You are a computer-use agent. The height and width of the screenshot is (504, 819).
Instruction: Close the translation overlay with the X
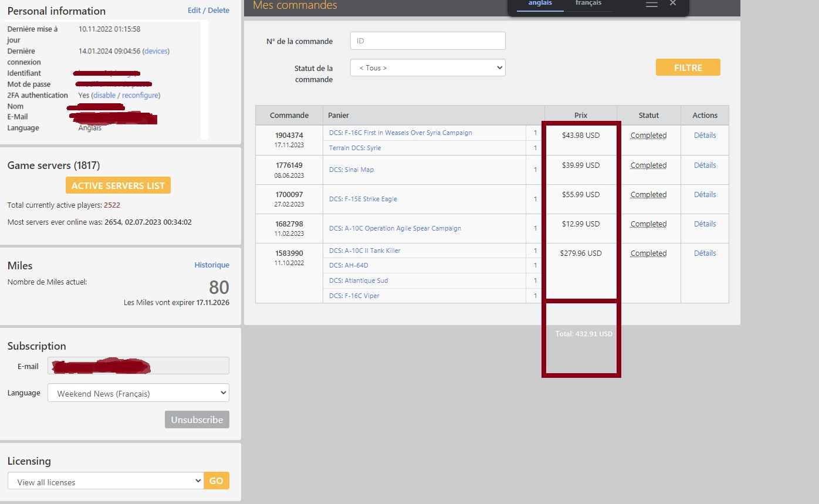(673, 4)
